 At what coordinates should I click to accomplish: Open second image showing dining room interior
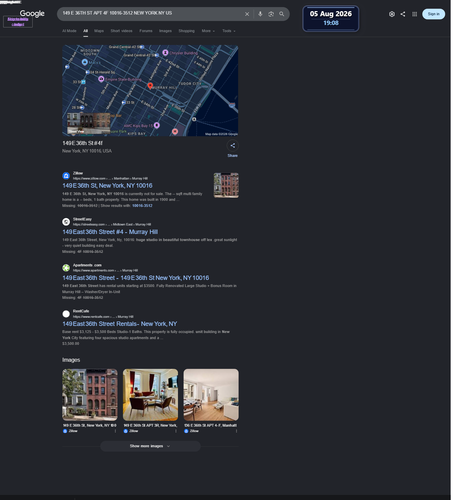150,395
